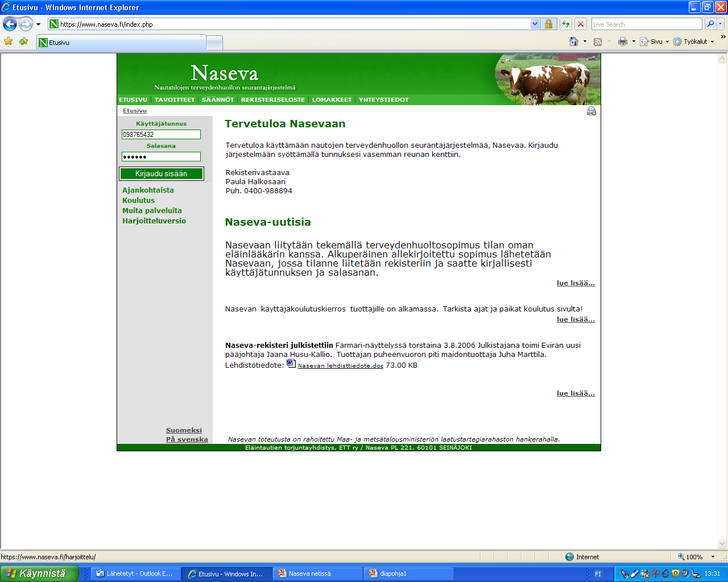Expand the Home icon dropdown arrow
Image resolution: width=728 pixels, height=582 pixels.
click(x=585, y=41)
